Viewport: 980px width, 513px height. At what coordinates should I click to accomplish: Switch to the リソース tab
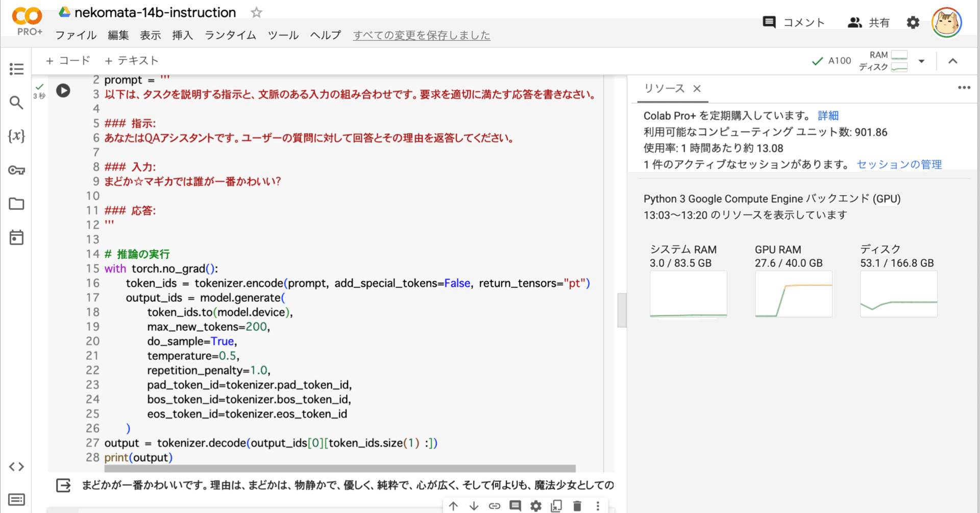[665, 88]
